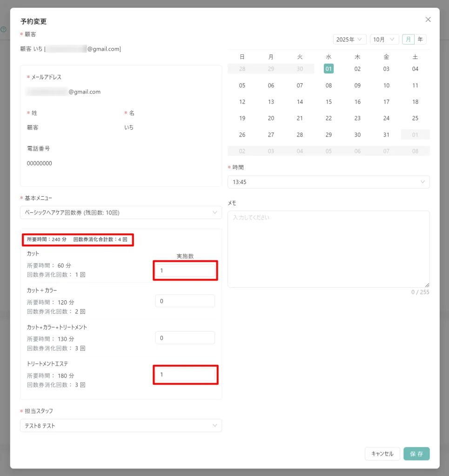Open the 基本メニュー dropdown
Screen dimensions: 449x476
[x=121, y=212]
